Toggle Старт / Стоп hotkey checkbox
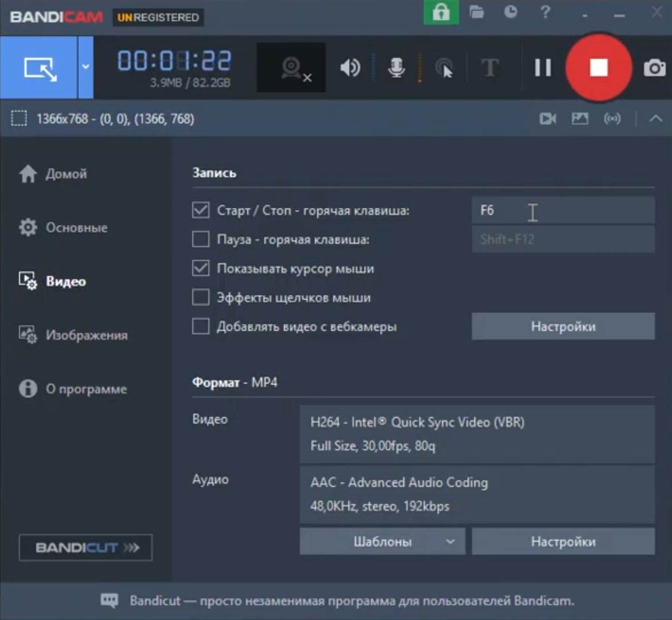This screenshot has height=620, width=672. pos(201,210)
